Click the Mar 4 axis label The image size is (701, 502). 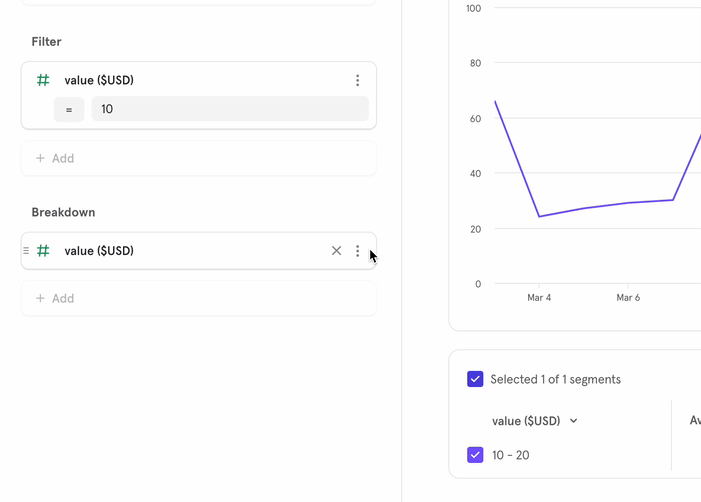[539, 298]
